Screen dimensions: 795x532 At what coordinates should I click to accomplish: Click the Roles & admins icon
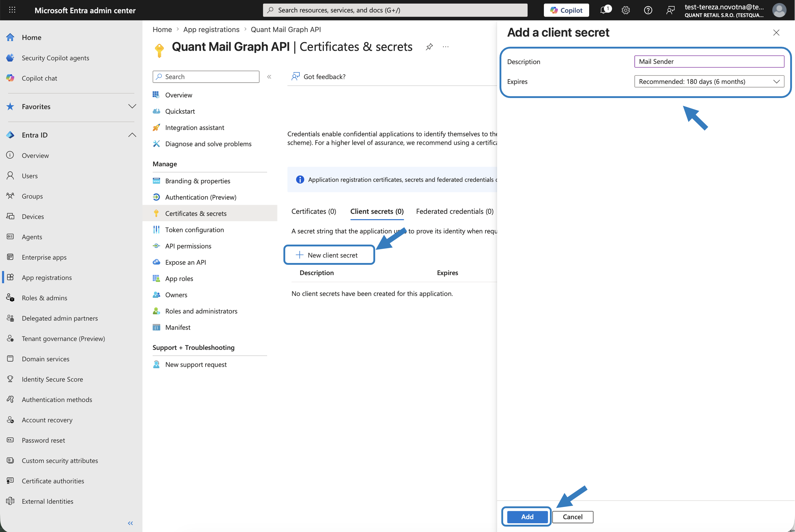10,298
